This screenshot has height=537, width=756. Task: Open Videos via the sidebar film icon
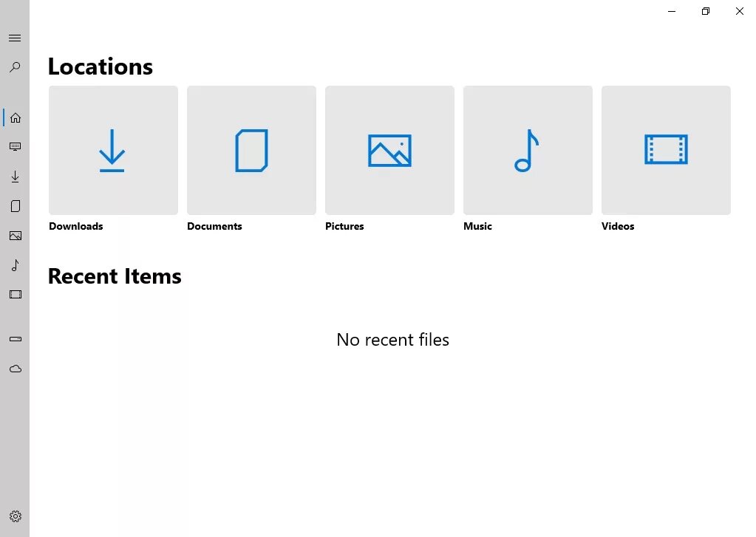pyautogui.click(x=15, y=294)
